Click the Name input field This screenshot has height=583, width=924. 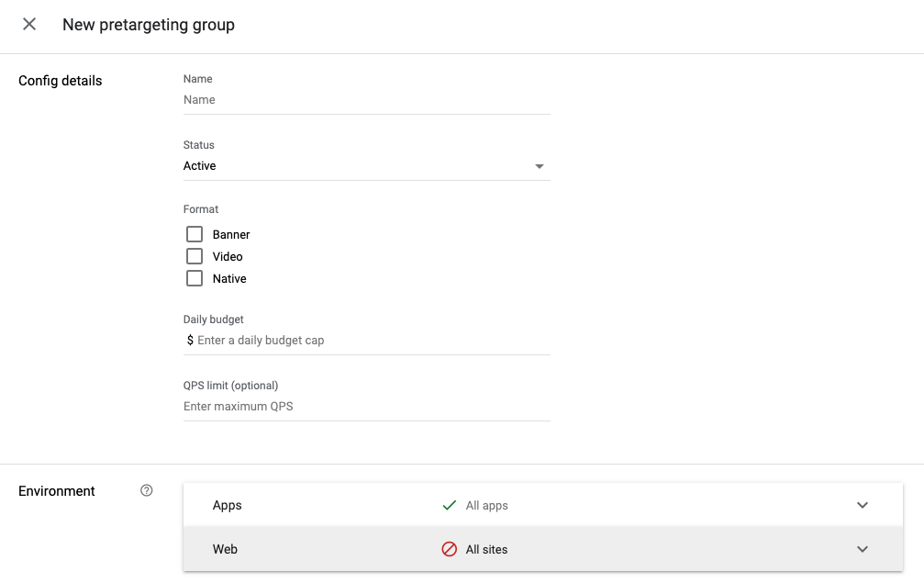tap(367, 100)
